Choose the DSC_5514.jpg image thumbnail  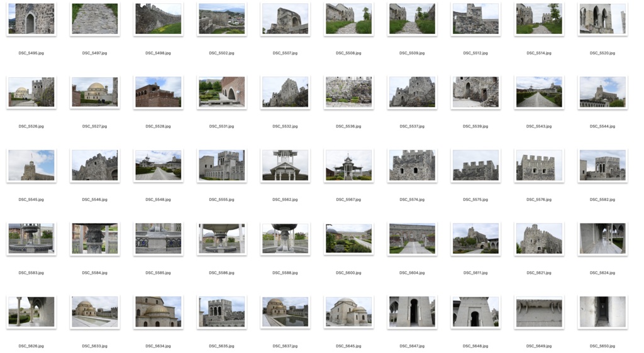(x=539, y=19)
